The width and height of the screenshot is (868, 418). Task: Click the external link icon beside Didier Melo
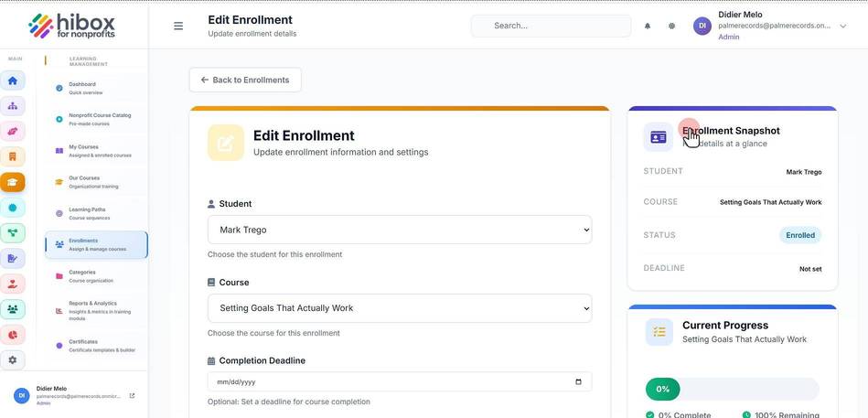[x=132, y=396]
